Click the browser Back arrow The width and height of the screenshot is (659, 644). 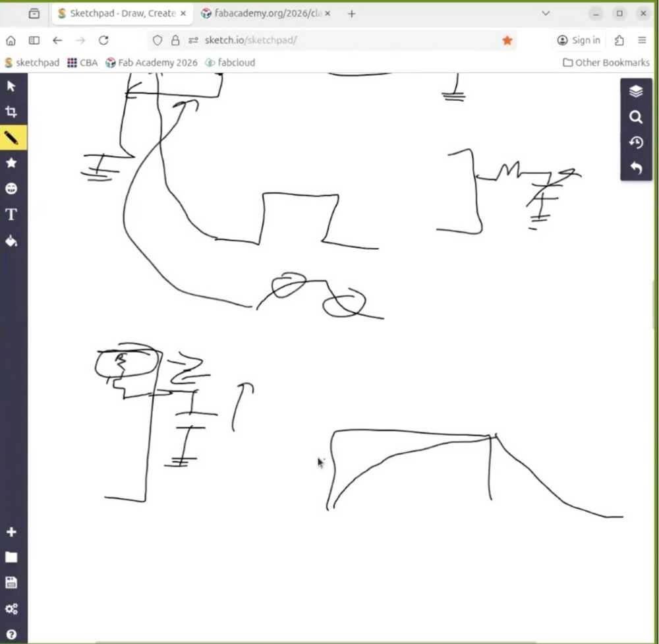click(57, 40)
